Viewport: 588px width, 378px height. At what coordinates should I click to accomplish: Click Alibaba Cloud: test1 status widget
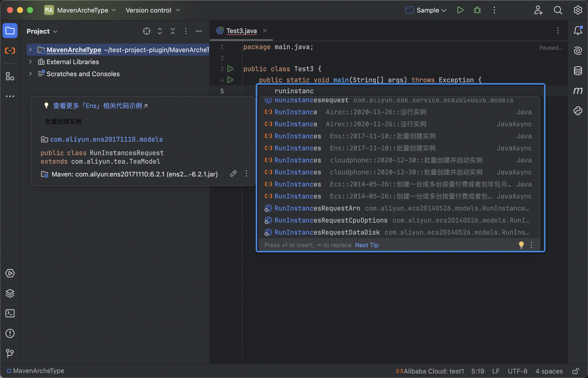pos(430,371)
